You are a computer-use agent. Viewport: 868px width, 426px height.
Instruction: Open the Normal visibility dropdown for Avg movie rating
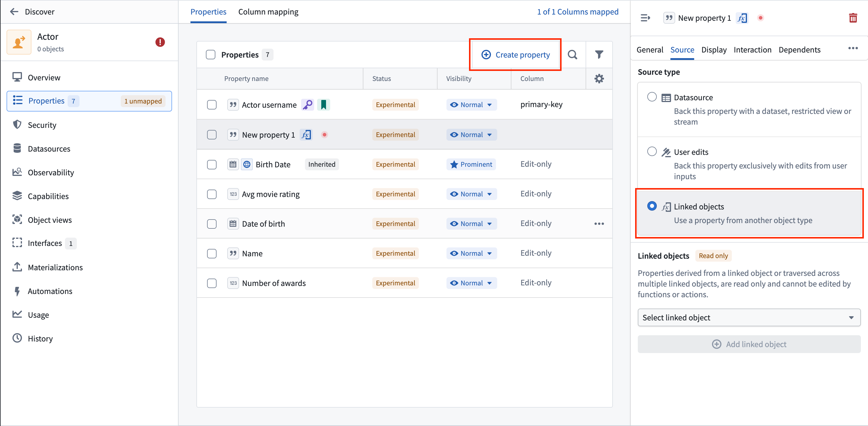tap(471, 194)
